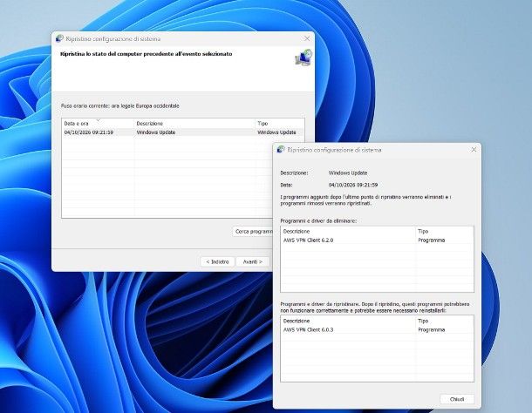Click the date value 04/10/2026 09:21:59 in the front dialog
Image resolution: width=532 pixels, height=413 pixels.
[x=353, y=185]
